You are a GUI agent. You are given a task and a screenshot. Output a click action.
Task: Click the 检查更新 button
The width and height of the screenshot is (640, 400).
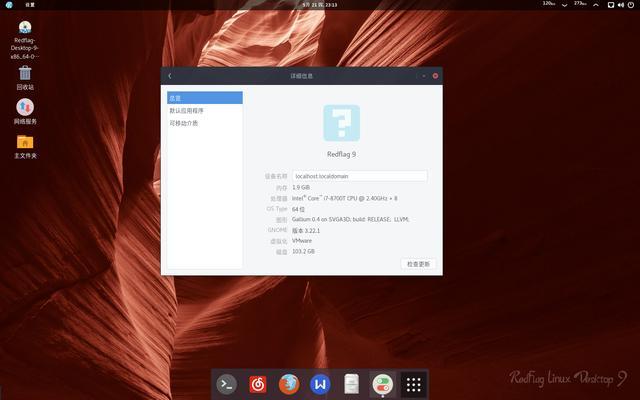pyautogui.click(x=418, y=264)
